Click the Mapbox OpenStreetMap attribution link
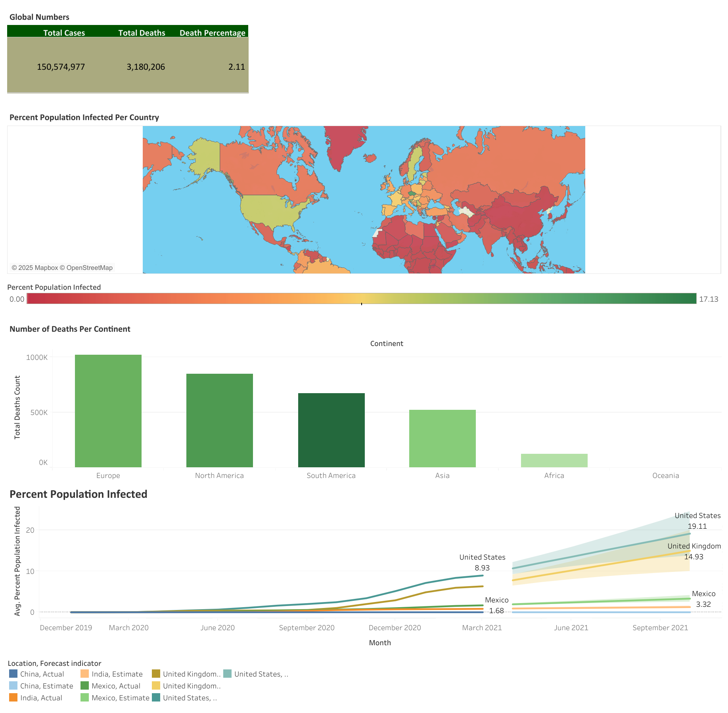The image size is (728, 713). (x=62, y=268)
